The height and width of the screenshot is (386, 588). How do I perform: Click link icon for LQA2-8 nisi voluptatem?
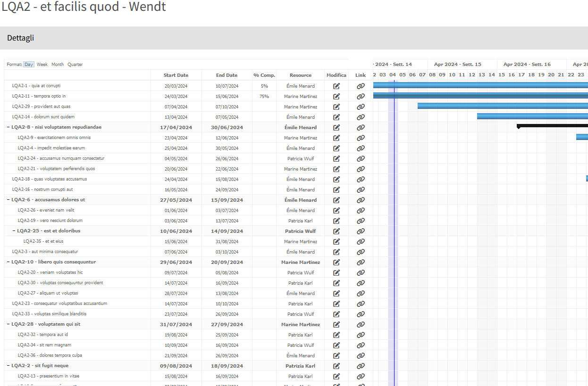tap(361, 128)
